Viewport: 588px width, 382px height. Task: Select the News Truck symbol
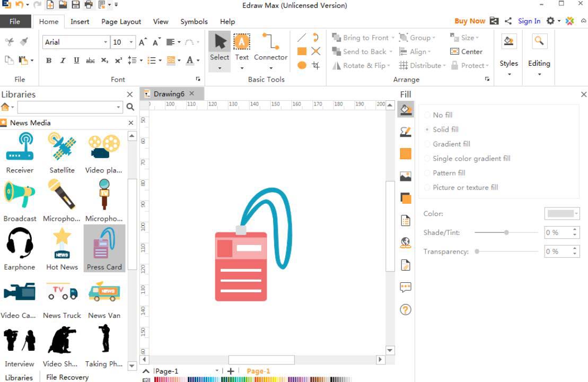(62, 298)
